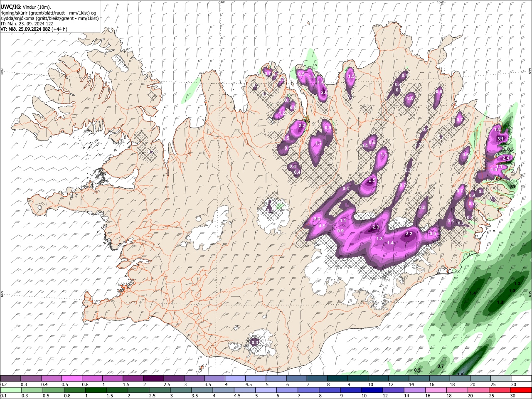Screen dimensions: 532x399
Task: Click the 'VT: Mið. 25.09.2024 08Z (+44 h)' line
Action: click(x=34, y=29)
